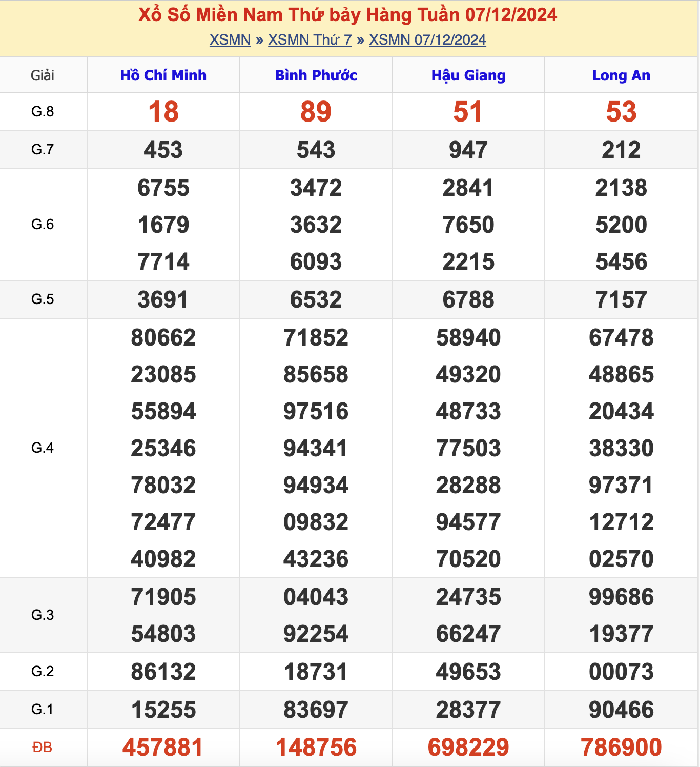The image size is (700, 767).
Task: Open the Bình Phước province link
Action: tap(316, 75)
